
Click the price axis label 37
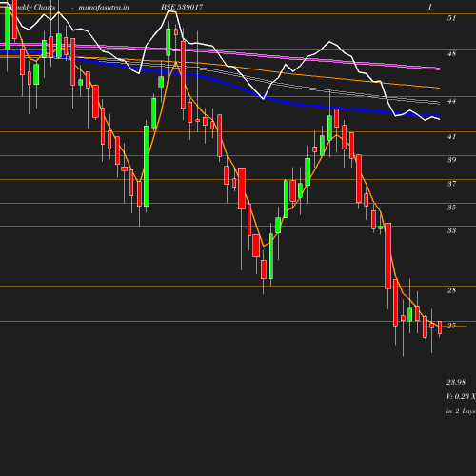point(451,184)
